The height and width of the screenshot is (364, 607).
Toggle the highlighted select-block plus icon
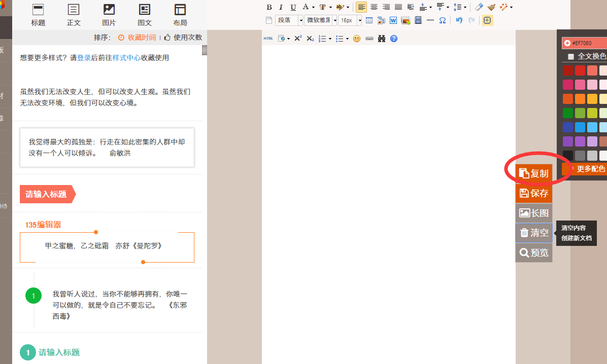[487, 20]
